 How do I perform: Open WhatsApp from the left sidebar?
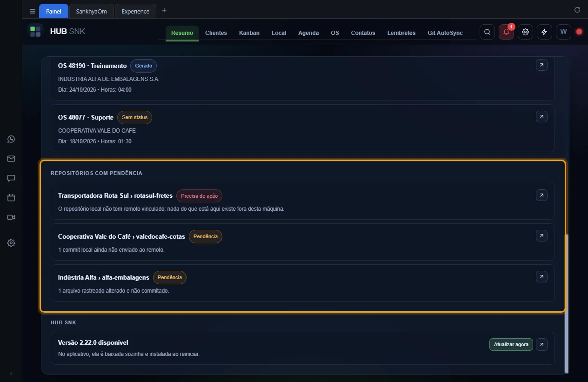click(11, 139)
